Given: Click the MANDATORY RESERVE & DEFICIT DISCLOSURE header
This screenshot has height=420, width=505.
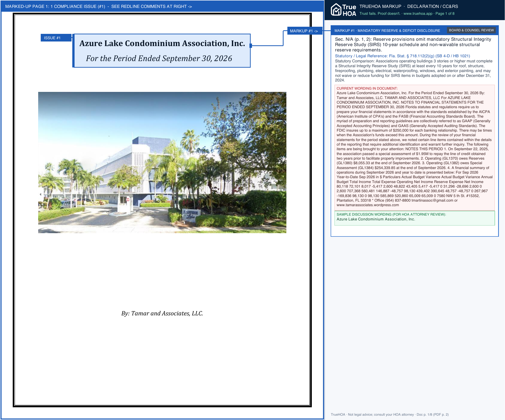Looking at the screenshot, I should [x=387, y=31].
